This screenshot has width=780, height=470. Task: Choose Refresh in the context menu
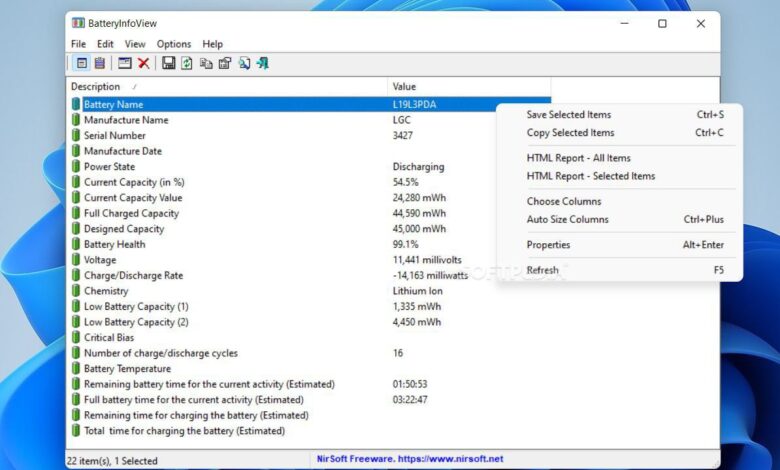pyautogui.click(x=619, y=270)
